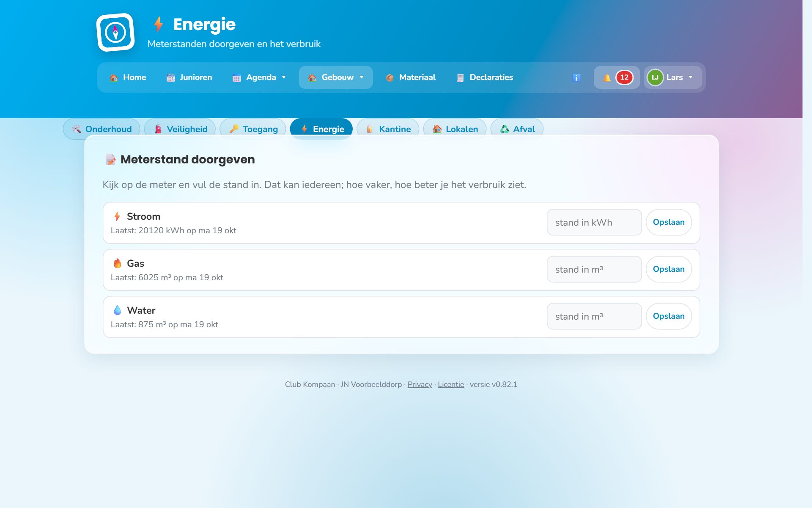
Task: Save the Water meter reading with Opslaan
Action: point(669,316)
